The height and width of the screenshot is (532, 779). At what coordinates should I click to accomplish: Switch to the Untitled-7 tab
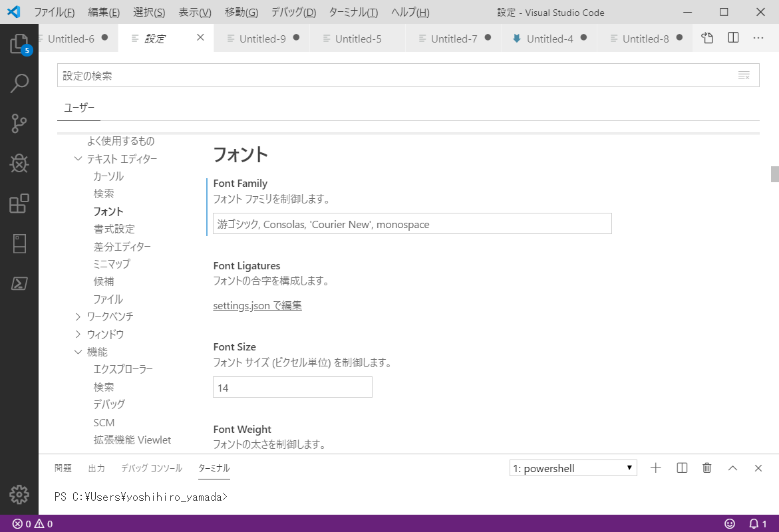454,39
